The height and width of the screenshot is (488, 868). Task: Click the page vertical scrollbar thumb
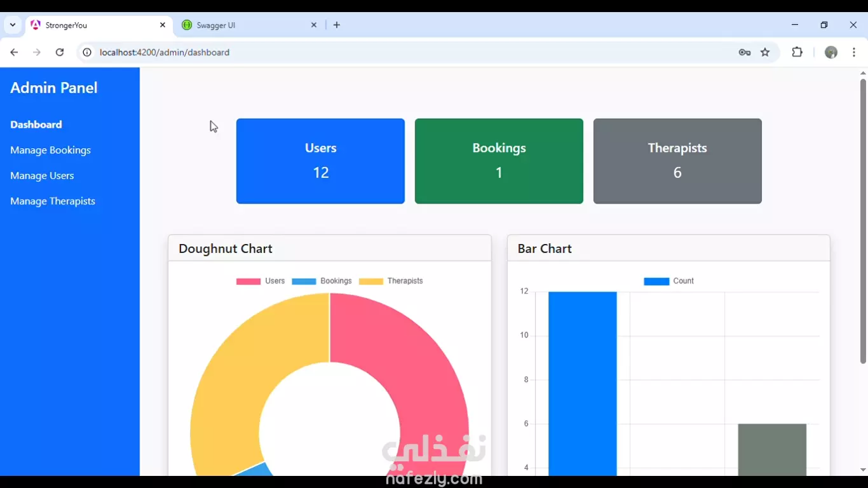pyautogui.click(x=863, y=221)
